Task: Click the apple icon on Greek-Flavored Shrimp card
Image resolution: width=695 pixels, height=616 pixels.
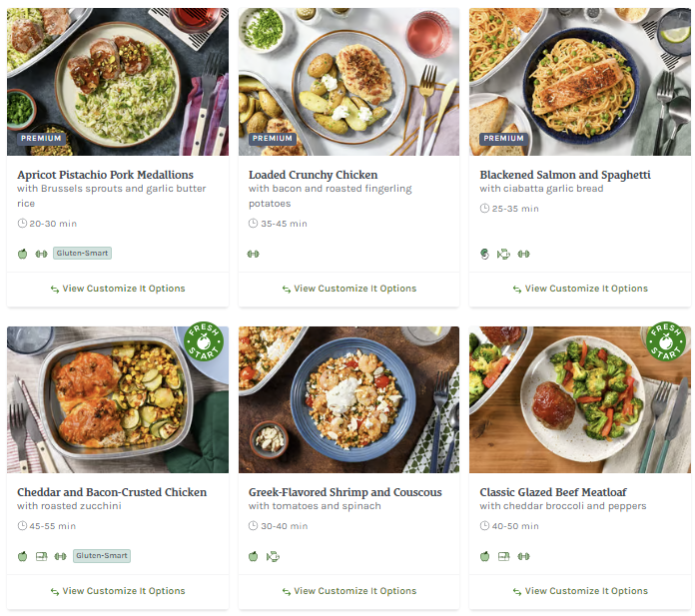Action: tap(254, 556)
